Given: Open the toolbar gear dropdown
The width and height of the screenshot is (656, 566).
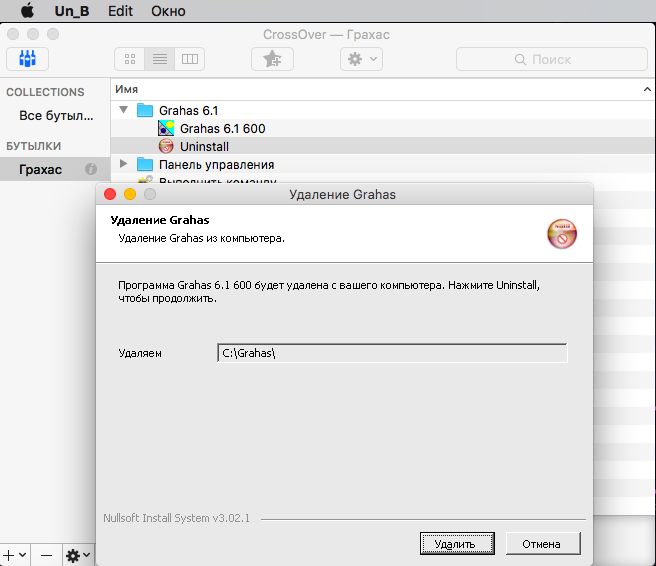Looking at the screenshot, I should (x=361, y=59).
